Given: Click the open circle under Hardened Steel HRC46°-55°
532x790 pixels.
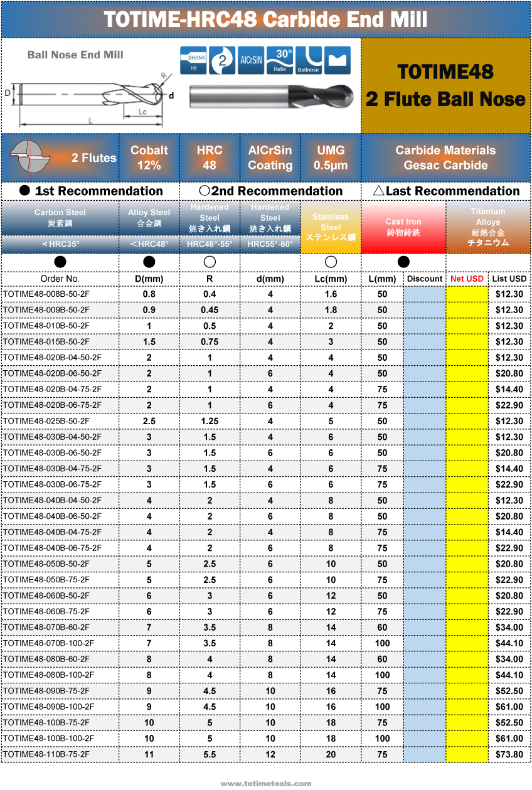Looking at the screenshot, I should [x=210, y=262].
